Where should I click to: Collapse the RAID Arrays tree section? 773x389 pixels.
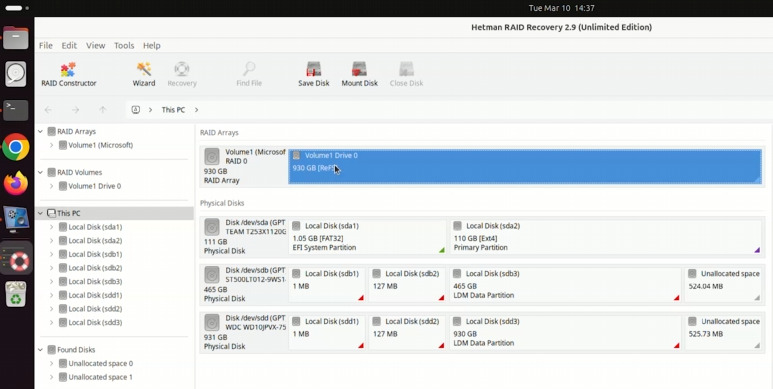pos(40,132)
